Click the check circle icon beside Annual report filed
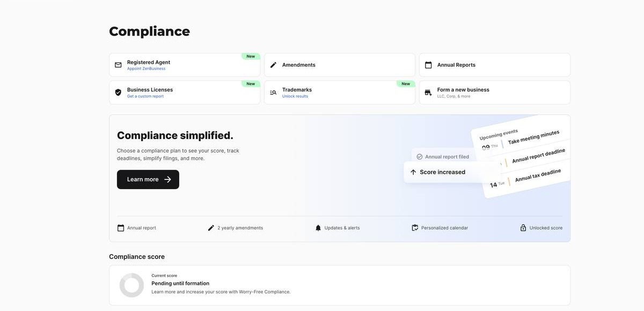 point(420,157)
